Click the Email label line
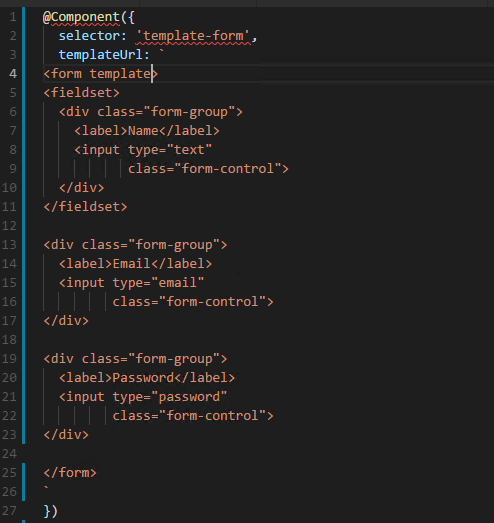494x523 pixels. [x=135, y=264]
